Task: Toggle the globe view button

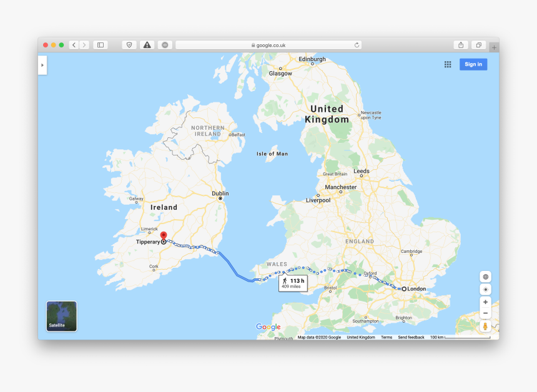Action: click(485, 277)
